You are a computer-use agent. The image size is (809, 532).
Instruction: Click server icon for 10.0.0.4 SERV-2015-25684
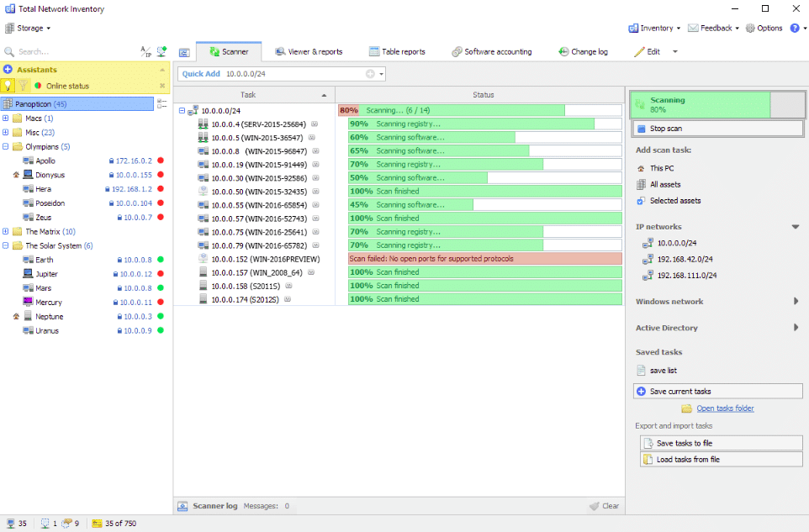point(203,124)
